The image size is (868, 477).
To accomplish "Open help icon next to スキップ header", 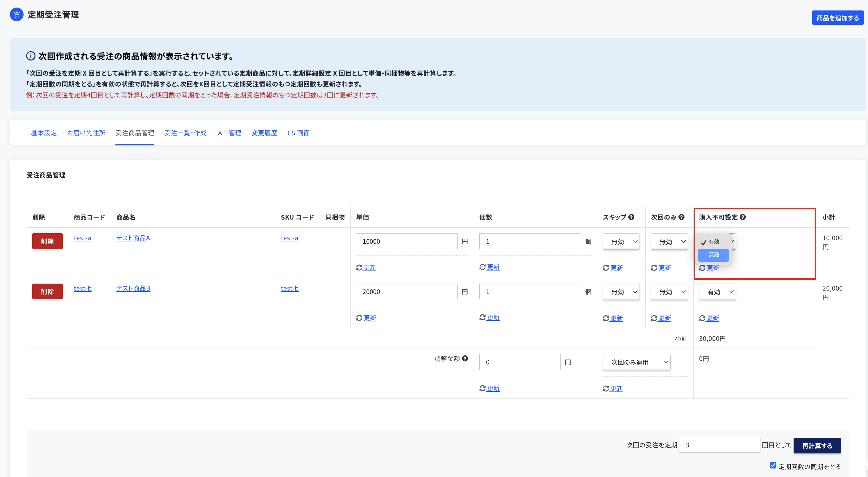I will click(631, 218).
